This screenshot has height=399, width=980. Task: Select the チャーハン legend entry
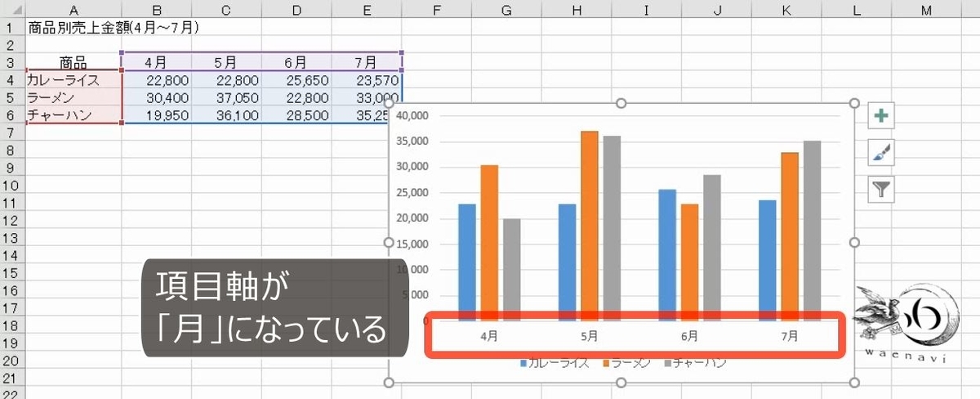[x=696, y=363]
